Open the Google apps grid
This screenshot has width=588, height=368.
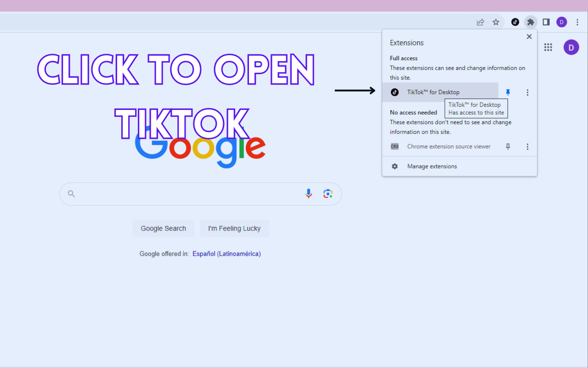click(548, 47)
